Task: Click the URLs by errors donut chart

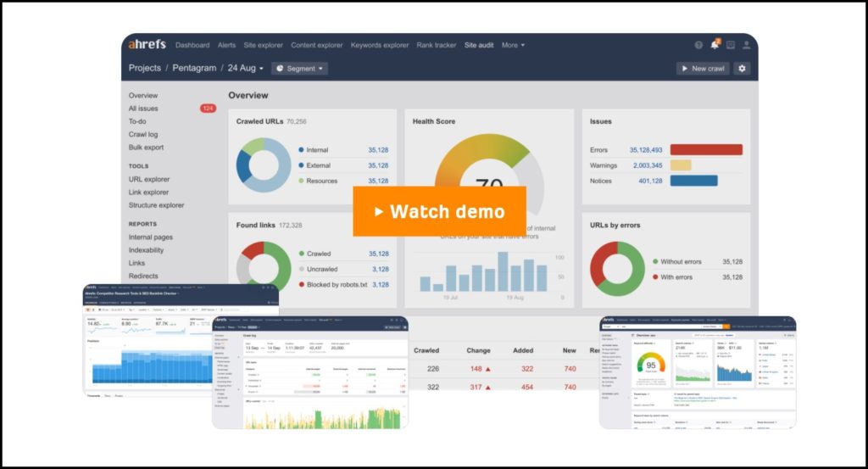Action: click(x=617, y=269)
